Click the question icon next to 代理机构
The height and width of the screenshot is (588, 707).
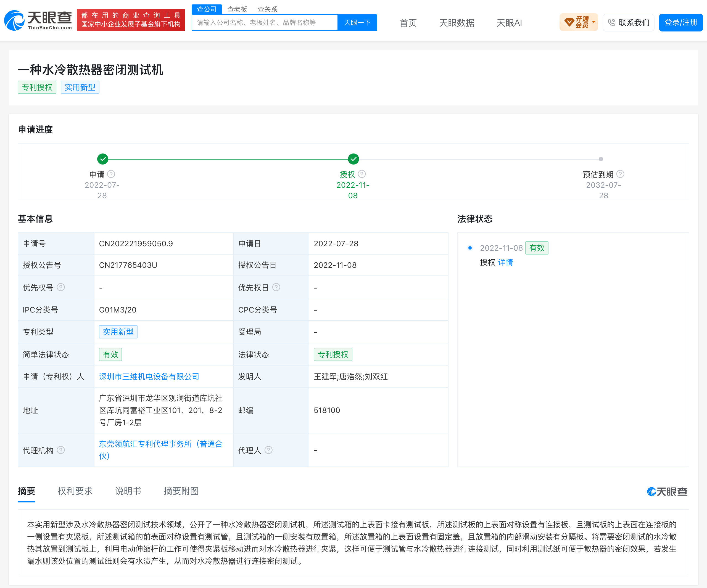click(60, 450)
